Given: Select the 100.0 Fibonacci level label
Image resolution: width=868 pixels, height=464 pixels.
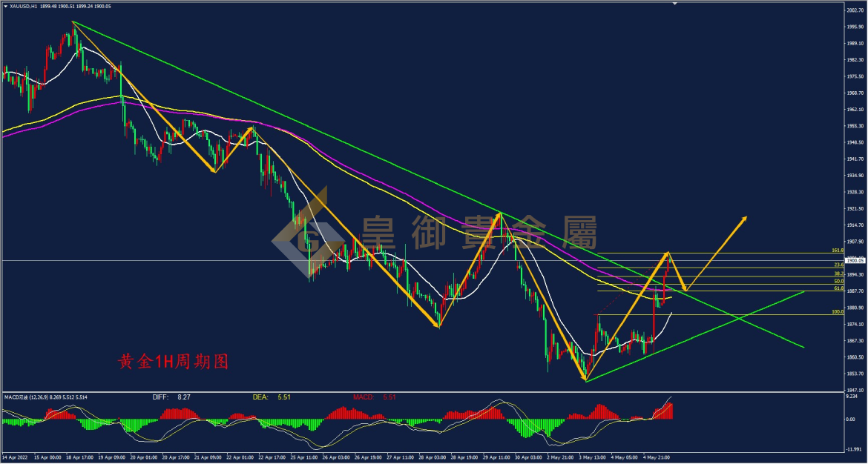Looking at the screenshot, I should (838, 312).
